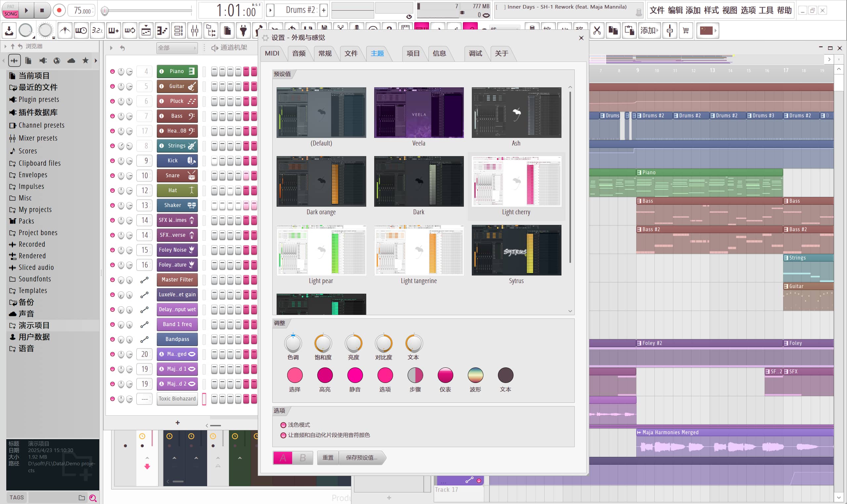
Task: Click the cloud tab in browser
Action: click(x=71, y=61)
